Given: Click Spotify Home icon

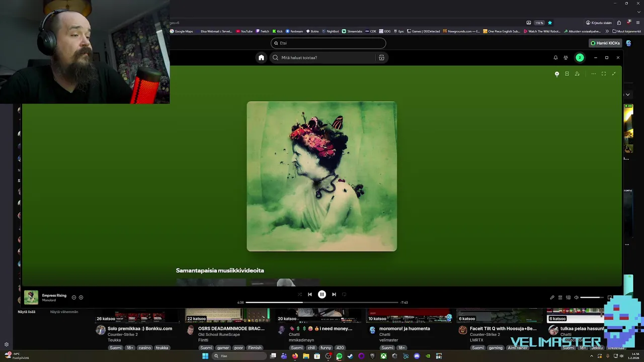Looking at the screenshot, I should coord(261,57).
